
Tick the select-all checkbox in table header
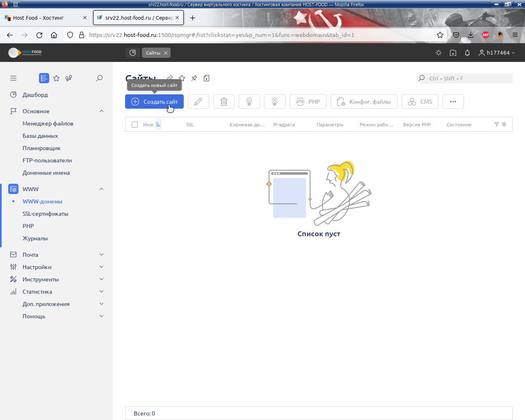click(135, 124)
